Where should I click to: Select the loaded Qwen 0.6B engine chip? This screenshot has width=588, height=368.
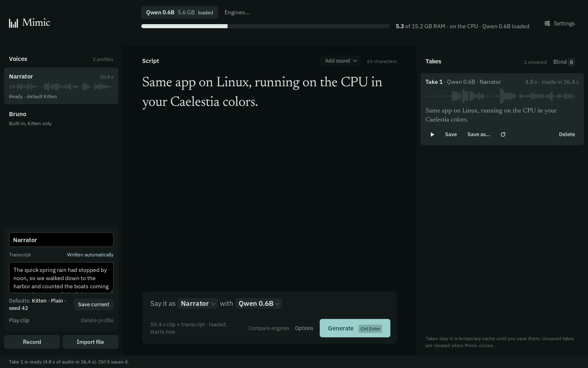tap(180, 12)
